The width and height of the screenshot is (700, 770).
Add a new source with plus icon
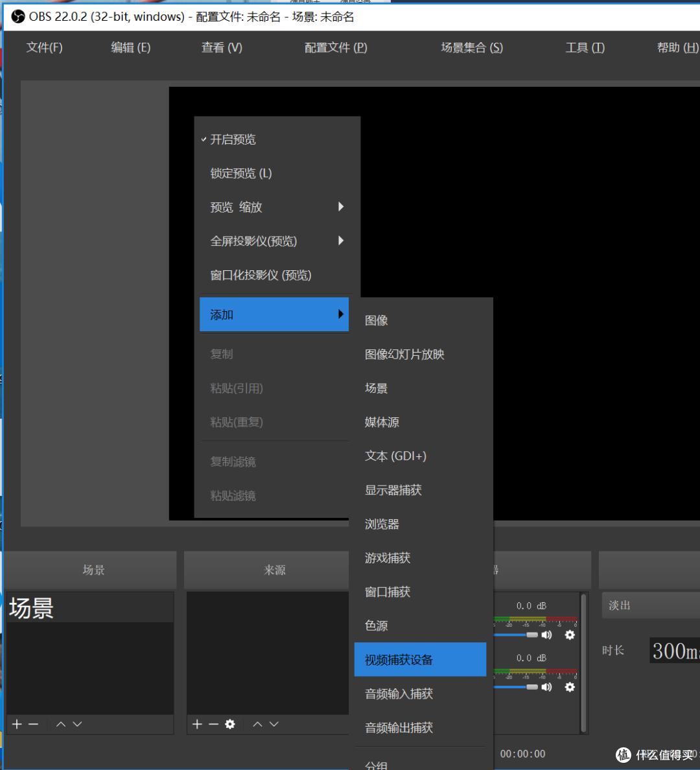[198, 724]
